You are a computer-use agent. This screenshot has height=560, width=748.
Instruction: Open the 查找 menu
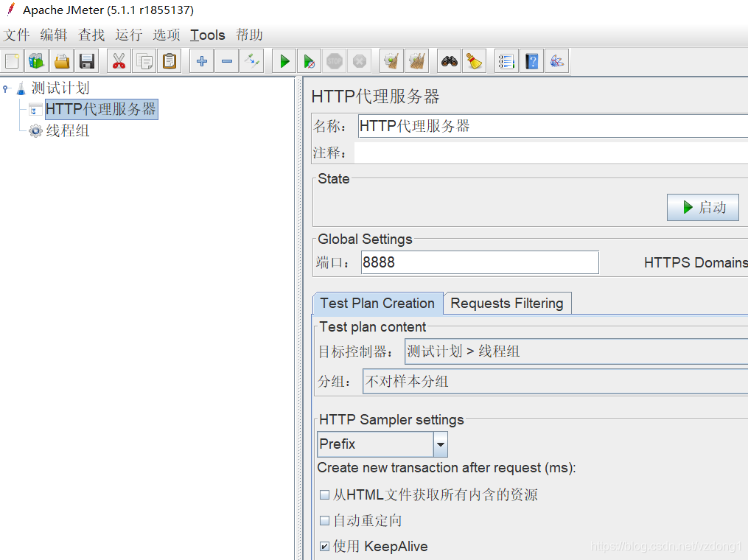91,35
